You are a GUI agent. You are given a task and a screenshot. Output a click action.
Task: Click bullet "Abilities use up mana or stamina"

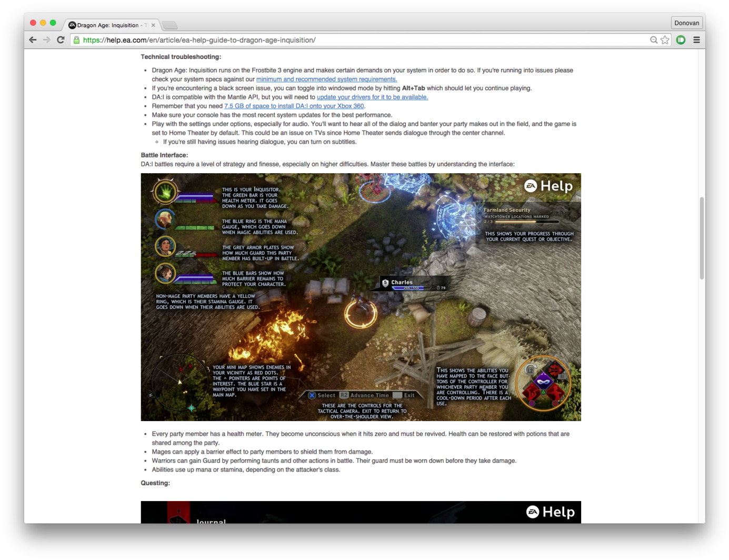(x=246, y=470)
